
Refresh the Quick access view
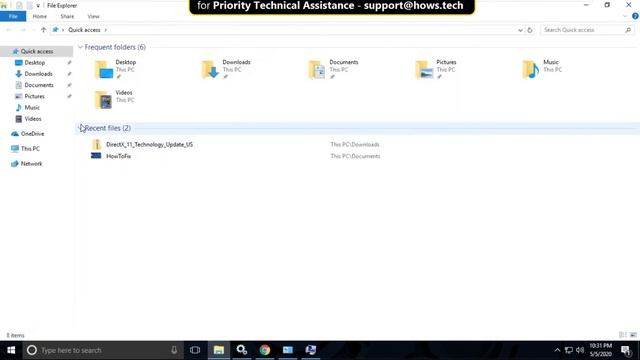tap(530, 30)
